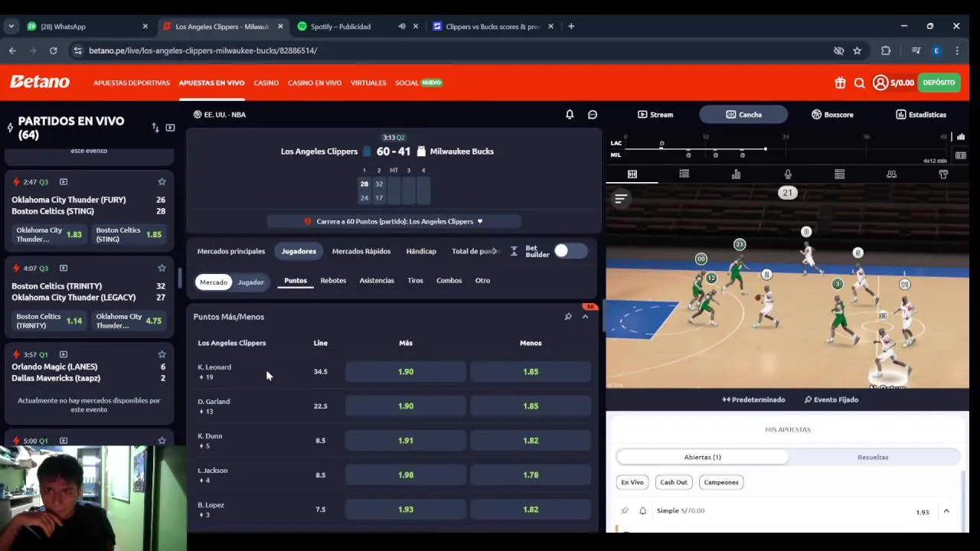Favorite the Orlando Magic (LANES) match star
The width and height of the screenshot is (980, 551).
[x=162, y=354]
